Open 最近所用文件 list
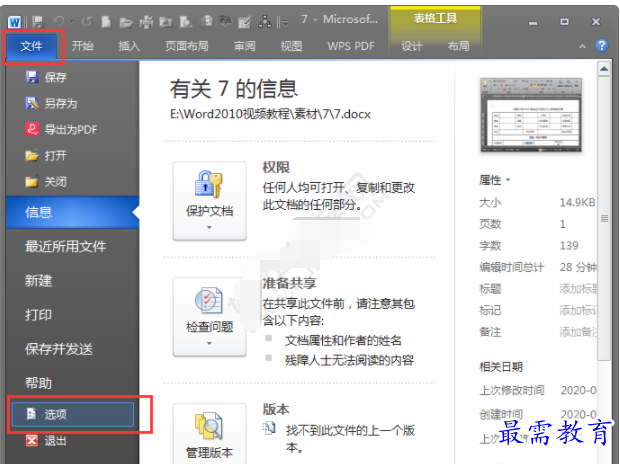Viewport: 620px width, 464px height. click(66, 246)
